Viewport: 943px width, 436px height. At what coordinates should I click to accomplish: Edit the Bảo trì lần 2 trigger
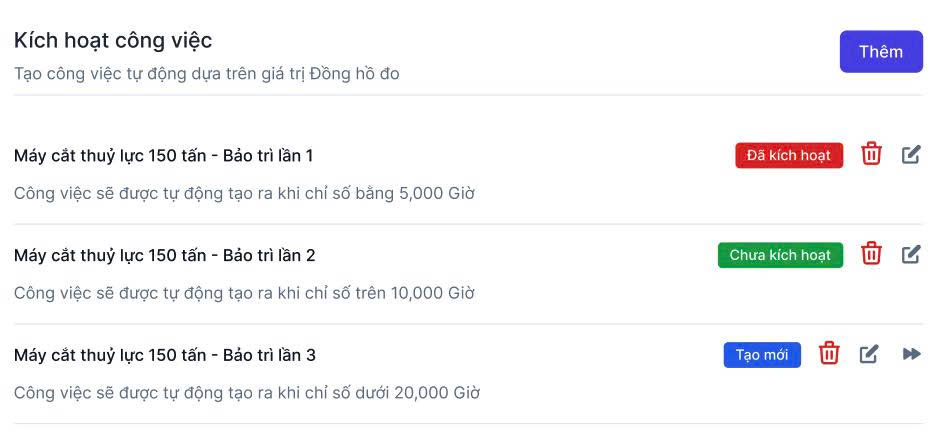click(911, 254)
